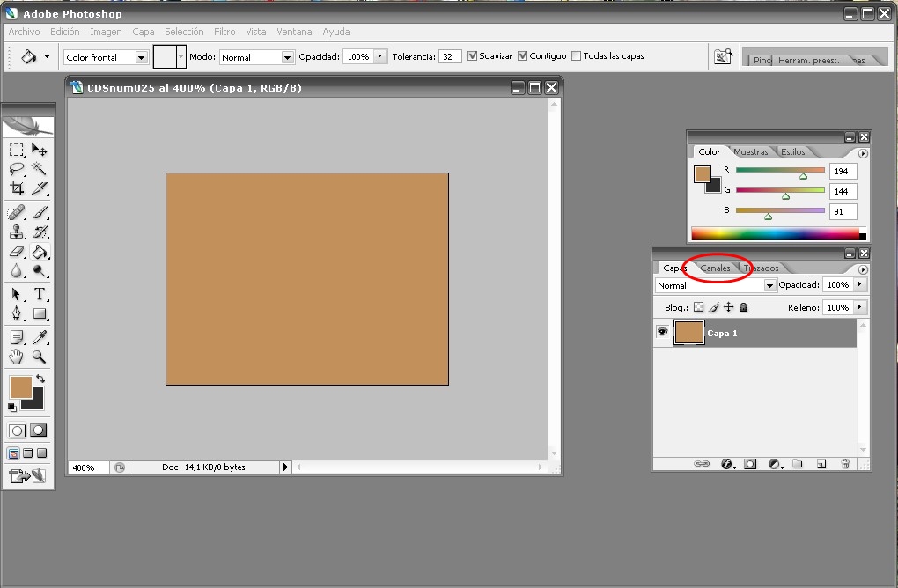This screenshot has width=898, height=588.
Task: Toggle lock transparent pixels
Action: pyautogui.click(x=699, y=307)
